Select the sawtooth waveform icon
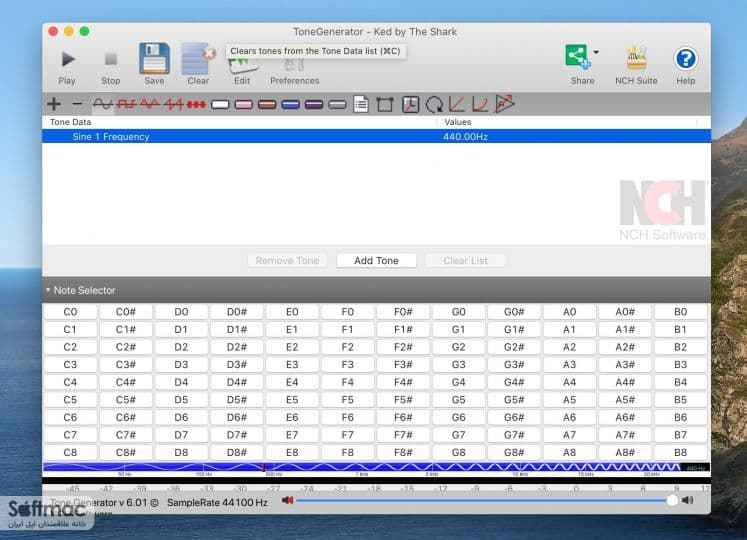Viewport: 747px width, 540px height. point(173,104)
